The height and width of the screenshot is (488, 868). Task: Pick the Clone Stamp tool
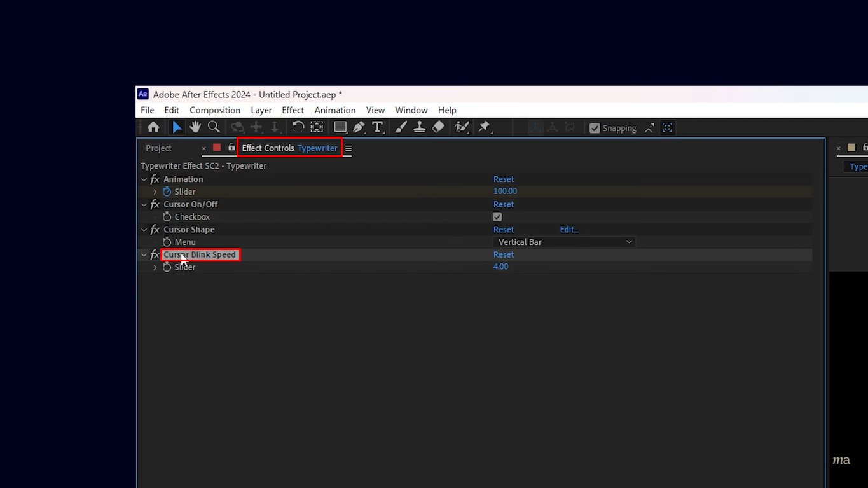tap(419, 127)
